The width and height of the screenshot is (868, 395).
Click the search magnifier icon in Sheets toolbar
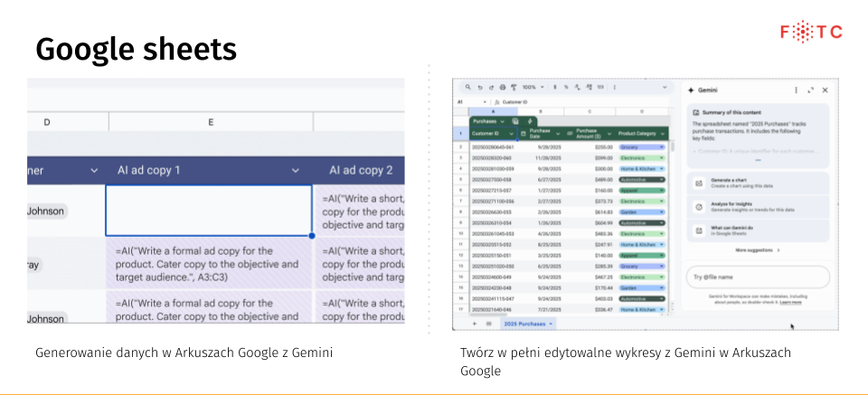point(467,87)
